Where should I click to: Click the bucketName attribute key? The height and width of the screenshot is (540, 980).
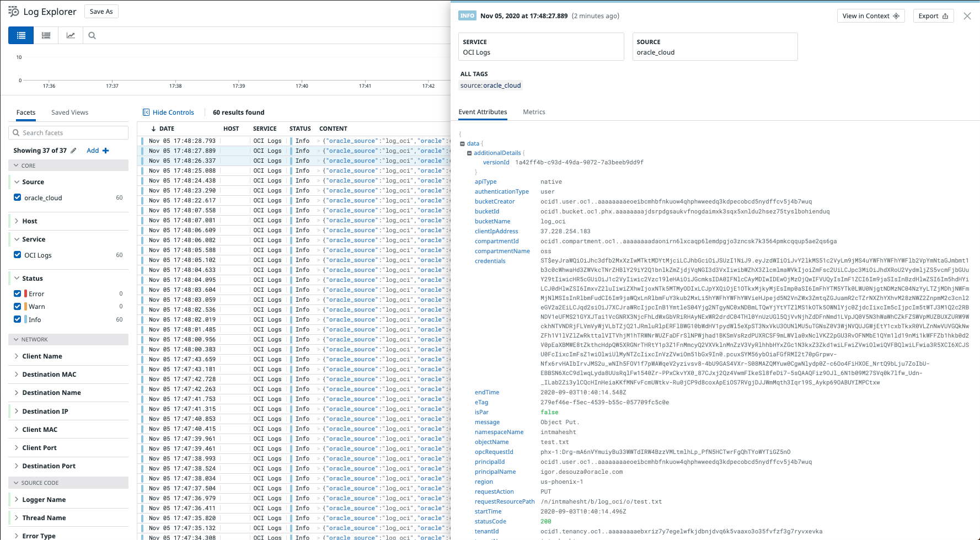pyautogui.click(x=492, y=222)
